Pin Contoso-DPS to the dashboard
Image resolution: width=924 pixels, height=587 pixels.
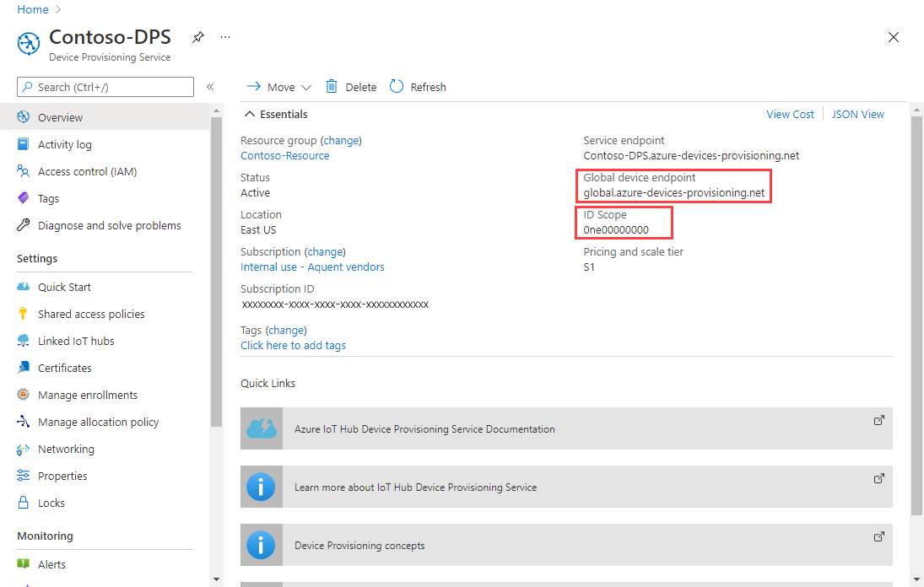pos(197,37)
